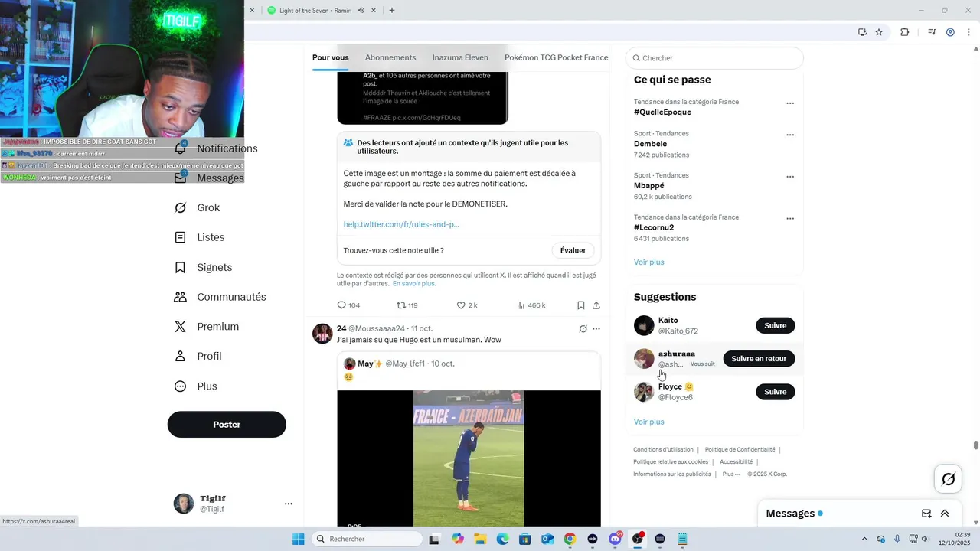Open Microsoft Edge from the taskbar

tap(502, 539)
